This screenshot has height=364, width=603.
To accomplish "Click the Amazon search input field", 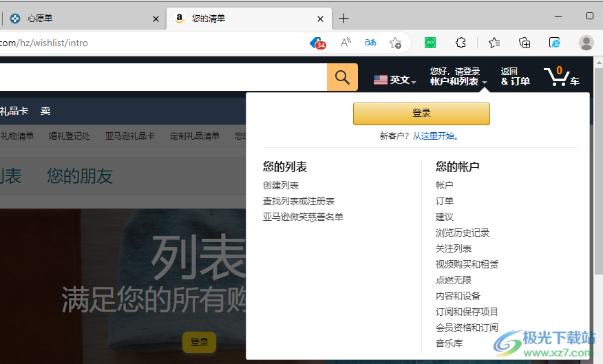I will click(x=163, y=77).
